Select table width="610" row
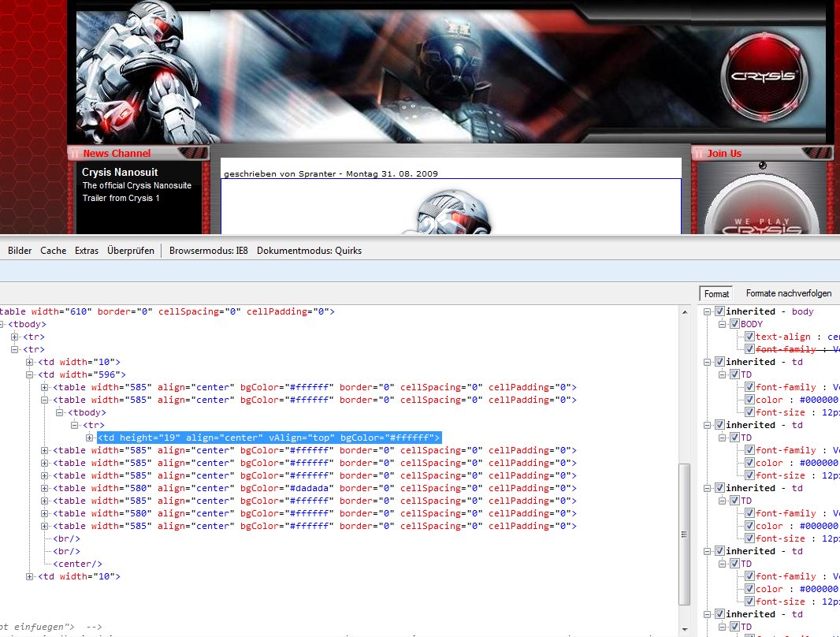 tap(166, 311)
